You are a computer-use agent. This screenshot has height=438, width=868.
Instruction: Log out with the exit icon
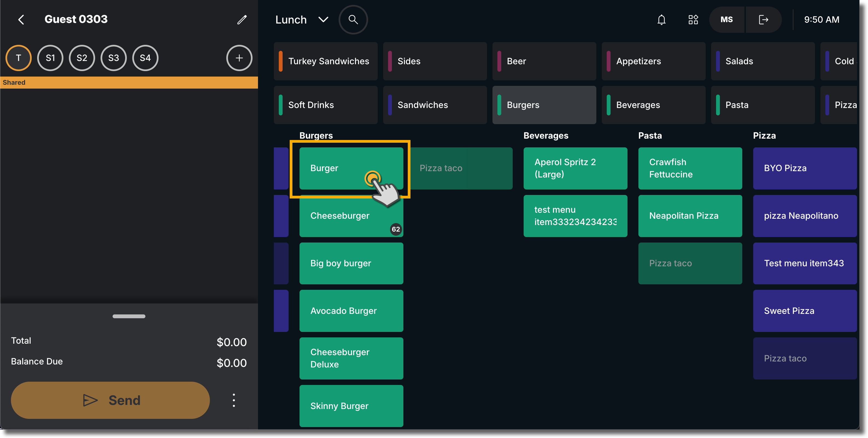(x=763, y=20)
